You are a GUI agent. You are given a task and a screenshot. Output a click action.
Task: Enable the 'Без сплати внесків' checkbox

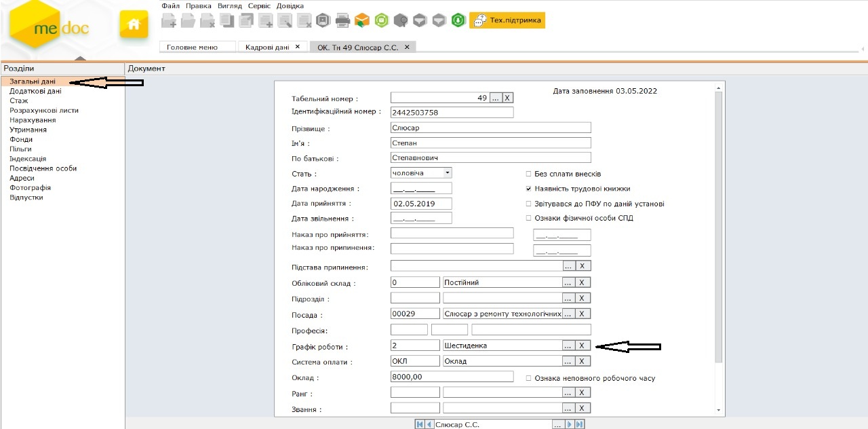(529, 174)
